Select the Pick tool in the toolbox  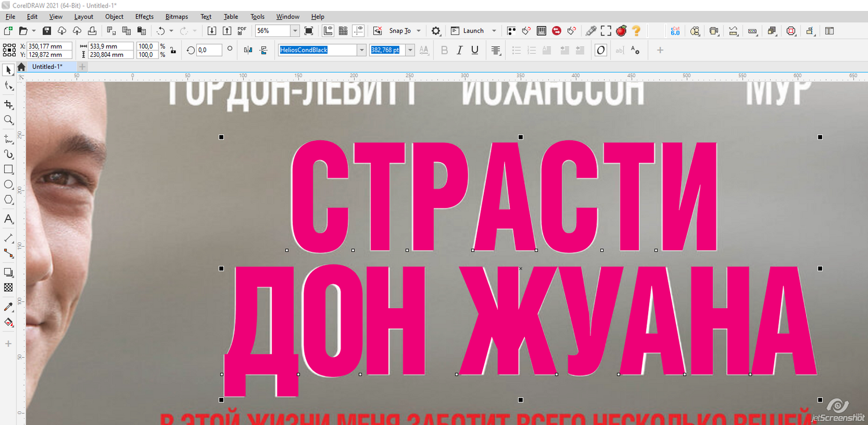point(9,70)
